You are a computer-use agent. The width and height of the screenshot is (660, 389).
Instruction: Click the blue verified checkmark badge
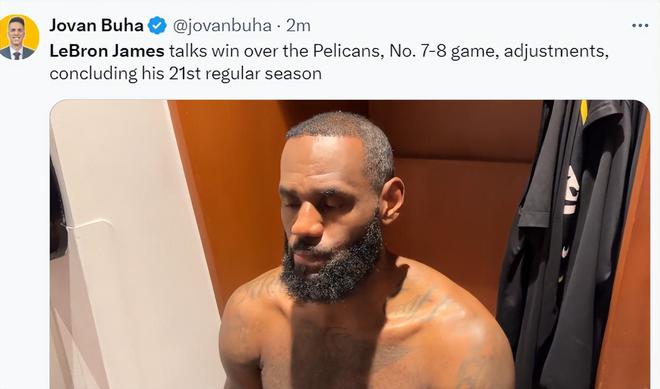pyautogui.click(x=157, y=26)
